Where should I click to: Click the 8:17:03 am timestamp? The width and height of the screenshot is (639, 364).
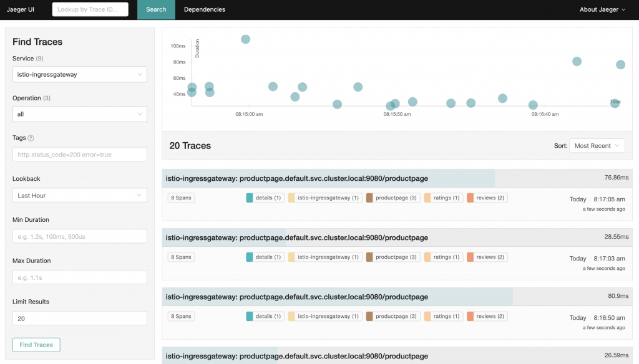(609, 259)
